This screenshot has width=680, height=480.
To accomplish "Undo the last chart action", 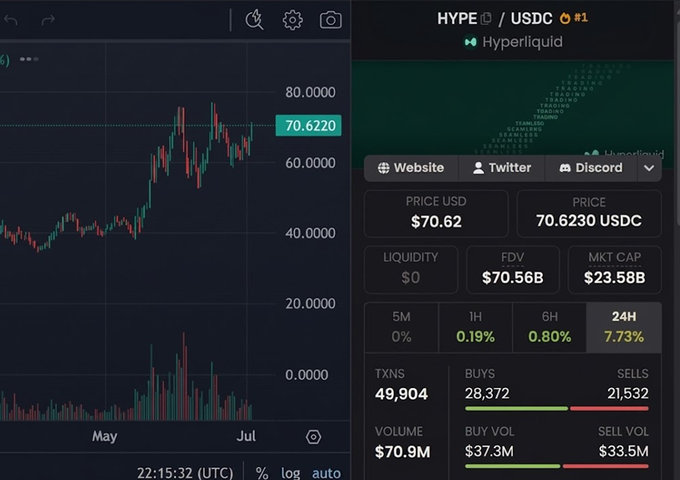I will (11, 20).
